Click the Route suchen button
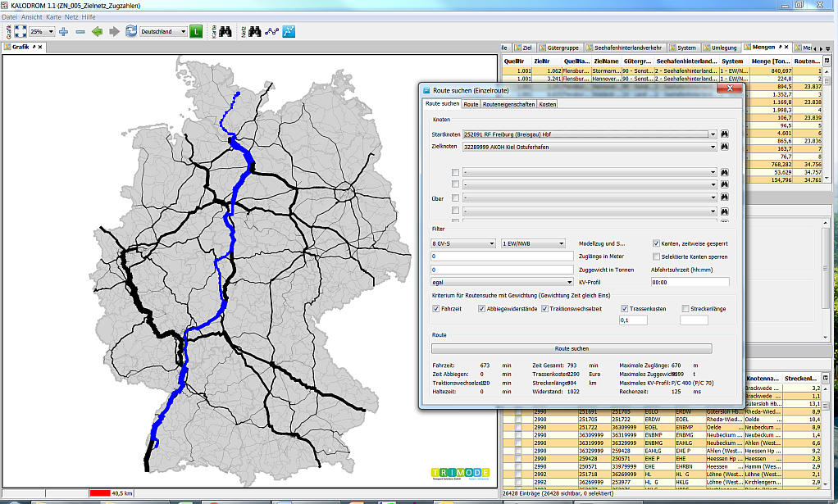The height and width of the screenshot is (504, 838). [572, 348]
